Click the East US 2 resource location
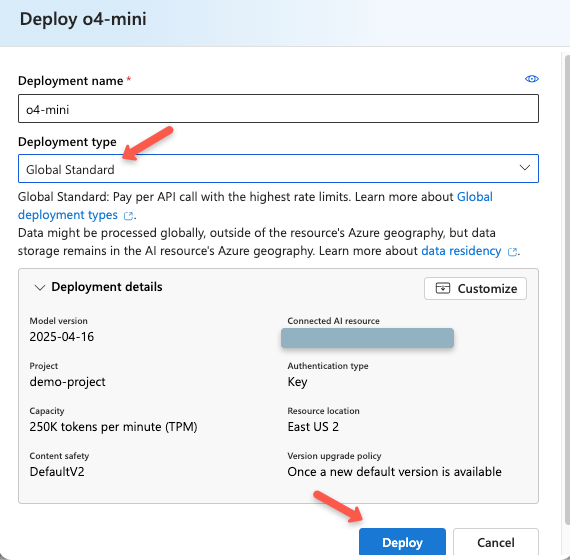 [x=313, y=427]
